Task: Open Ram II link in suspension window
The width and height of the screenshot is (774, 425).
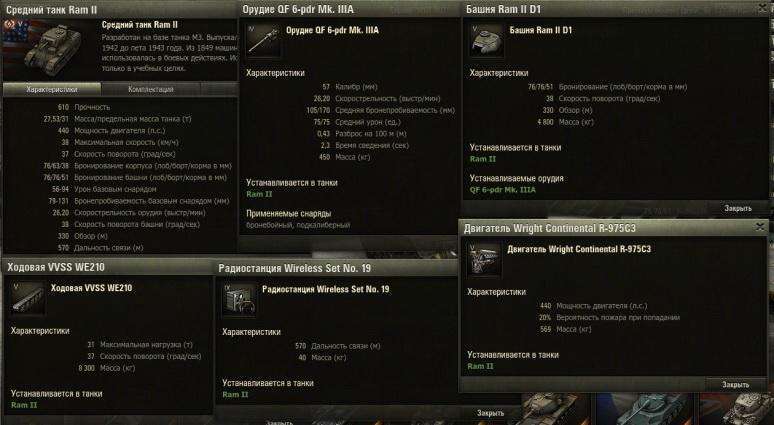Action: (x=24, y=405)
